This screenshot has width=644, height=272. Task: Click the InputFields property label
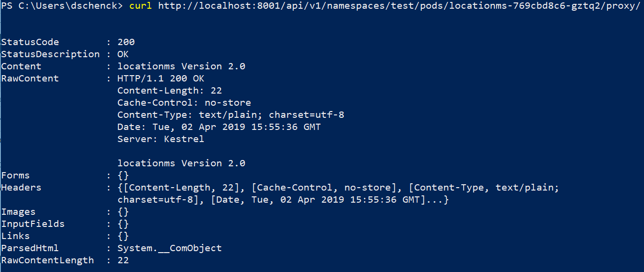(x=33, y=224)
